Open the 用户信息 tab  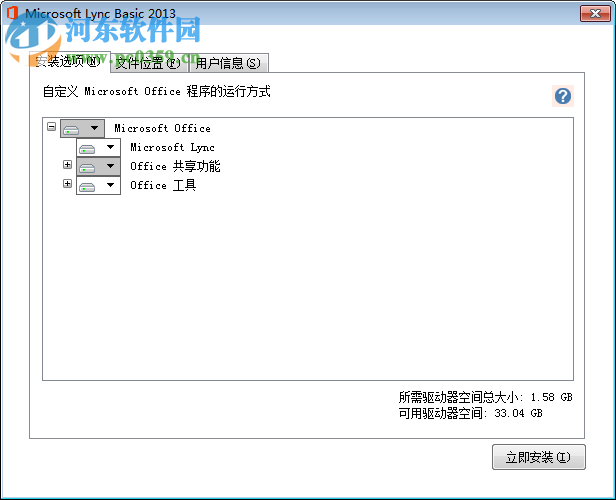[x=228, y=63]
